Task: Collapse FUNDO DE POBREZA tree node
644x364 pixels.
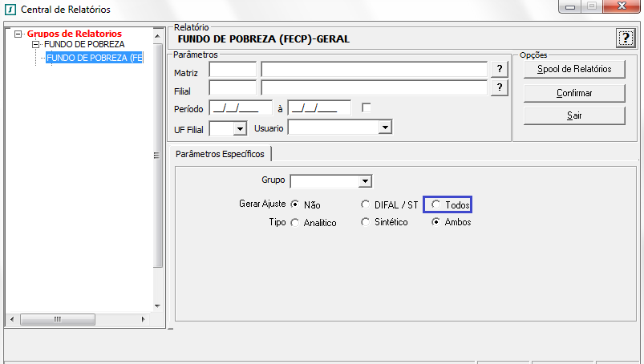Action: [36, 44]
